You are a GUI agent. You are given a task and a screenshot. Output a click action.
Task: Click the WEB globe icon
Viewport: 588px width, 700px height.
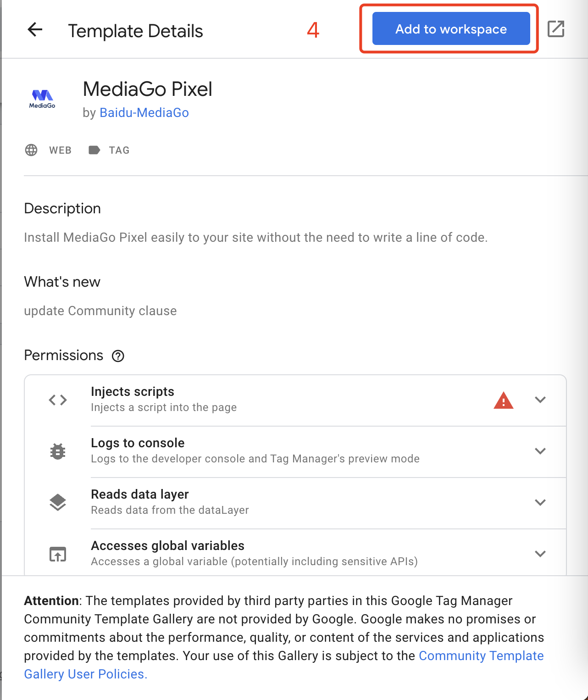point(31,150)
